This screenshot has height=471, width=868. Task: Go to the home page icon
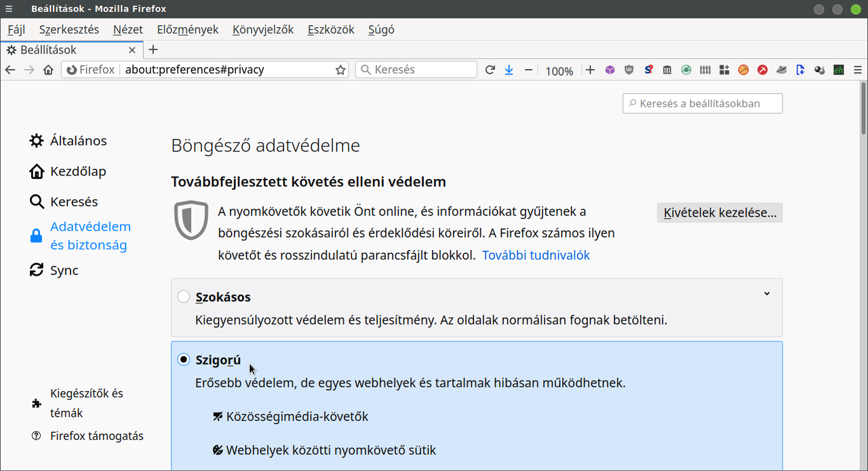(48, 69)
